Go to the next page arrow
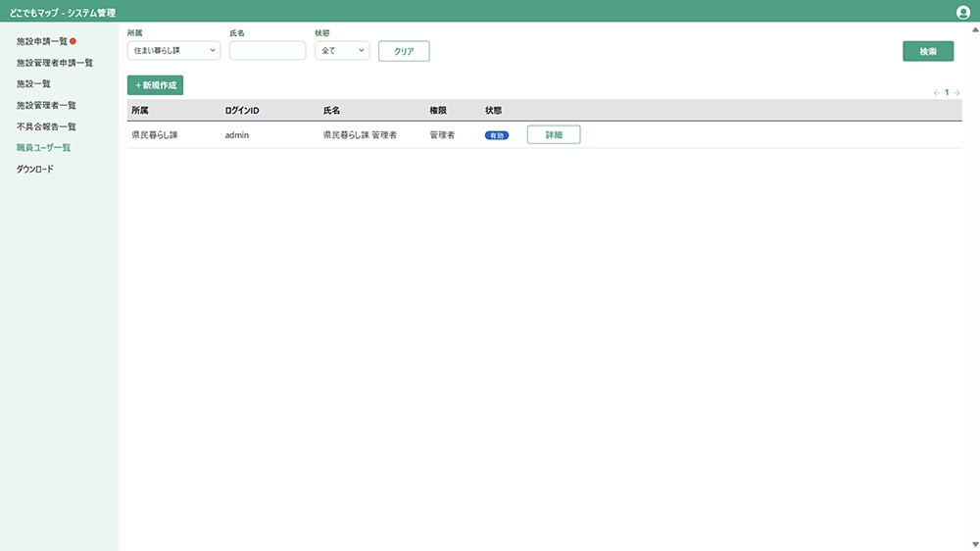The width and height of the screenshot is (980, 551). click(956, 92)
